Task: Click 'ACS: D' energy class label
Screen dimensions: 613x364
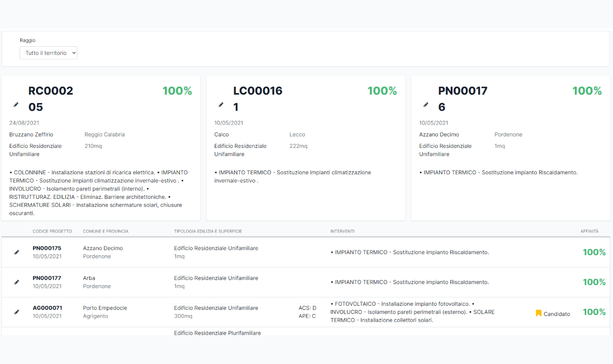Action: pos(308,308)
